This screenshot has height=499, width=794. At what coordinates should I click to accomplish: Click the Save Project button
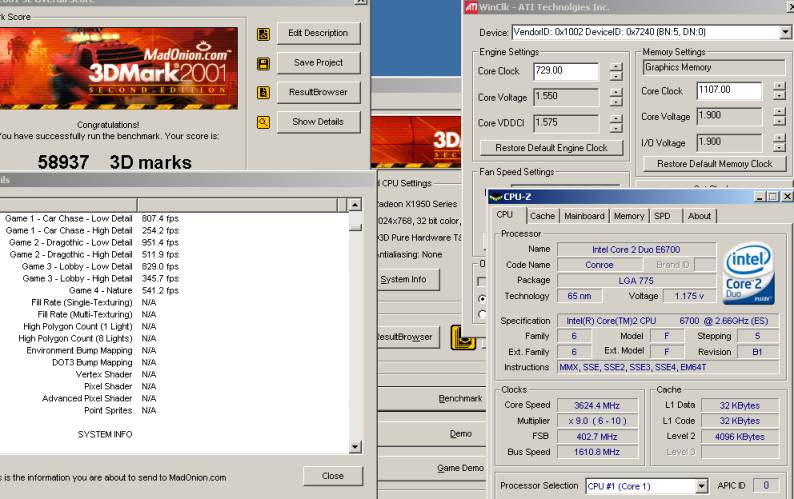(318, 63)
